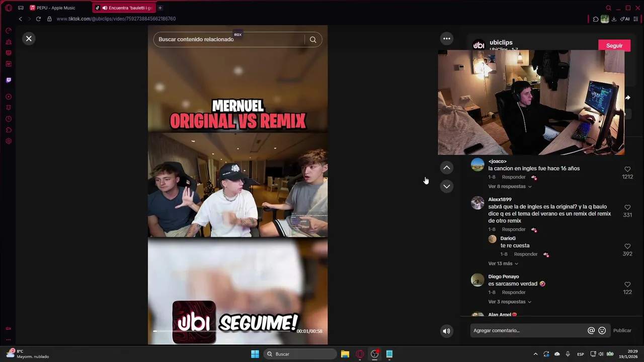Screen dimensions: 644x362
Task: Open the extensions cube icon
Action: [x=596, y=19]
